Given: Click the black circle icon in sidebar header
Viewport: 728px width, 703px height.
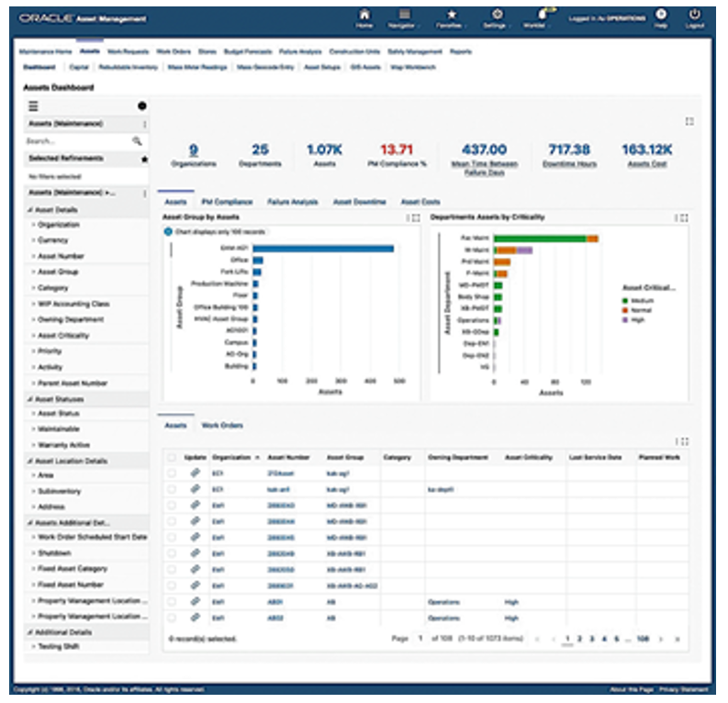Looking at the screenshot, I should [142, 106].
